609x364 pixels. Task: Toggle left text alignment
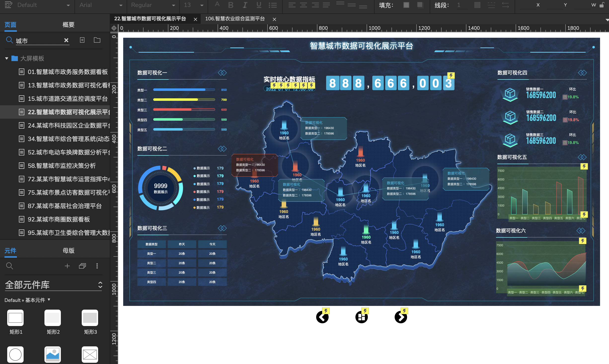coord(292,5)
